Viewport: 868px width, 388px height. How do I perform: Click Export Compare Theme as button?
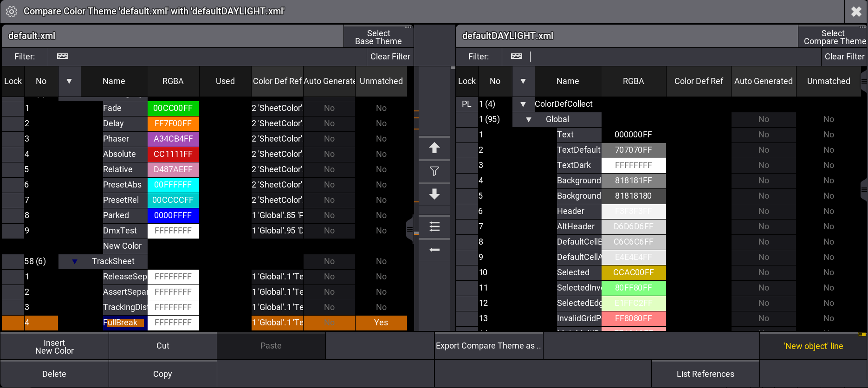[488, 346]
